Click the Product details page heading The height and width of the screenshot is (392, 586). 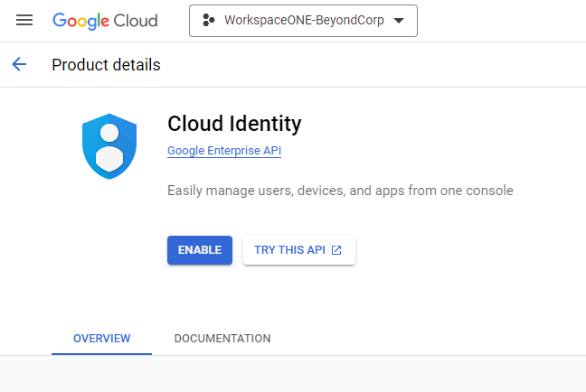[106, 65]
